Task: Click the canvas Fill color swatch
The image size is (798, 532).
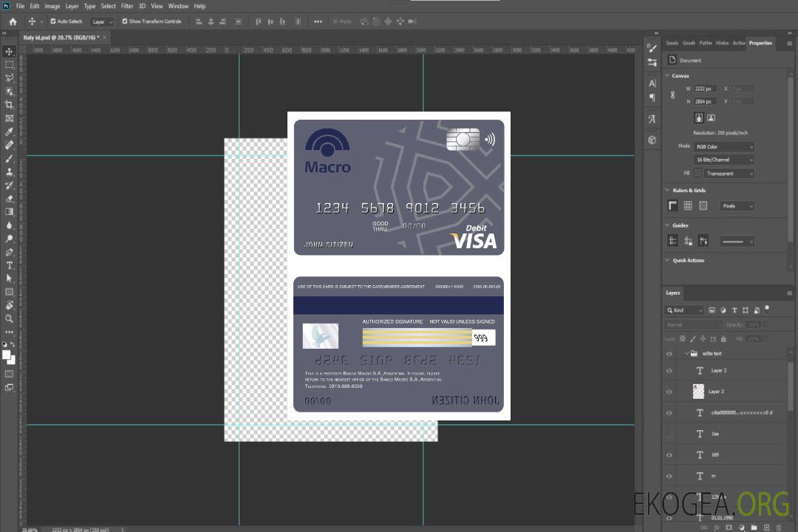Action: point(698,174)
